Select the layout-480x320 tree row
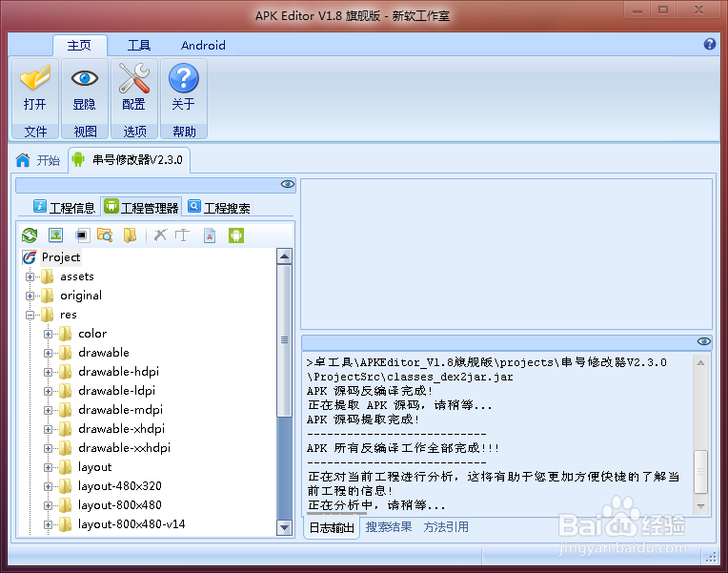This screenshot has height=573, width=728. pos(120,486)
